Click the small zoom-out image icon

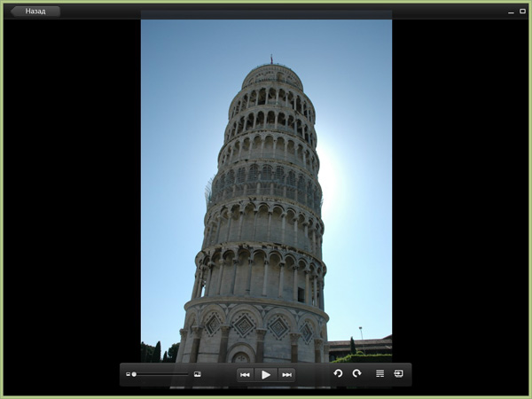pyautogui.click(x=128, y=374)
